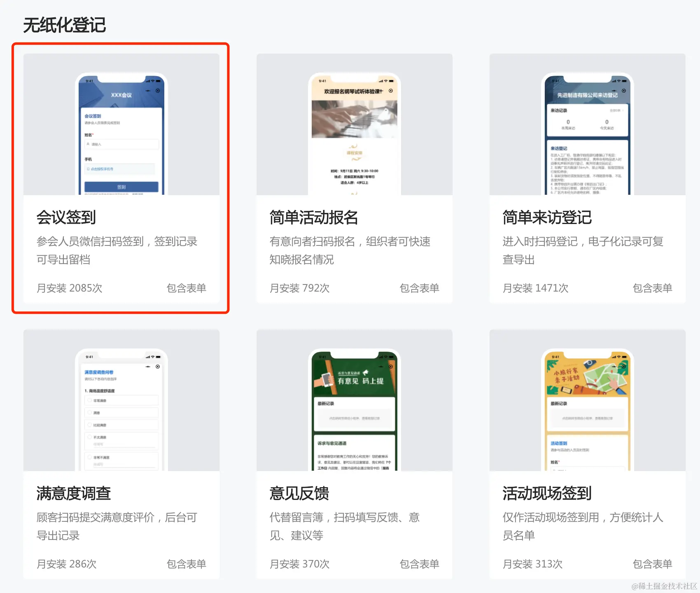Open the highlighted 会议签到 template card

point(121,177)
